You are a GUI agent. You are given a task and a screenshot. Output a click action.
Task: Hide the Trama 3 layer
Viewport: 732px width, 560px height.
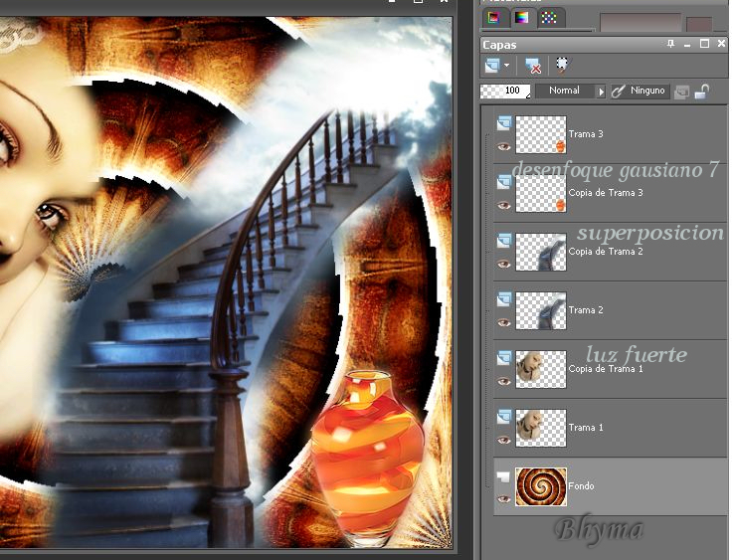coord(503,147)
